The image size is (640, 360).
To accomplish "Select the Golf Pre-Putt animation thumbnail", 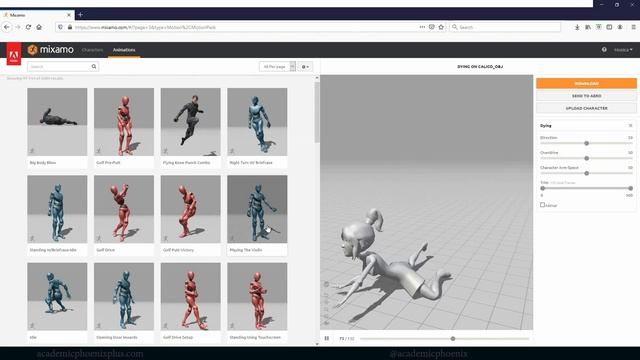I will coord(124,122).
